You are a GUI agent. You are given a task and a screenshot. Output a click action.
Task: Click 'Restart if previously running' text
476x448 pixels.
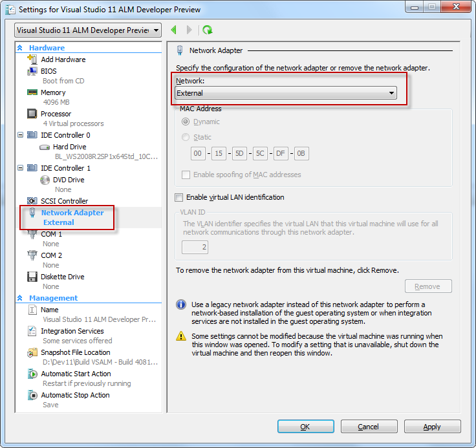pos(87,383)
